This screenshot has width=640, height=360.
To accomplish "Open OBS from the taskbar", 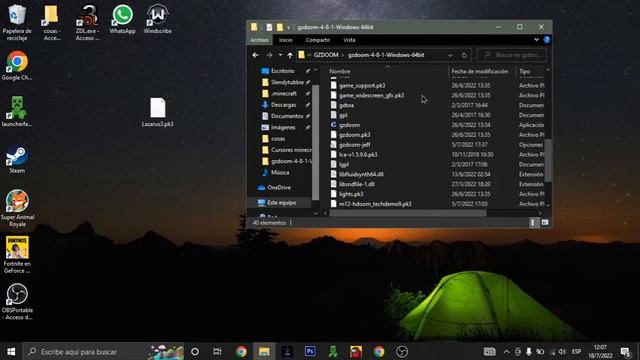I will [402, 351].
